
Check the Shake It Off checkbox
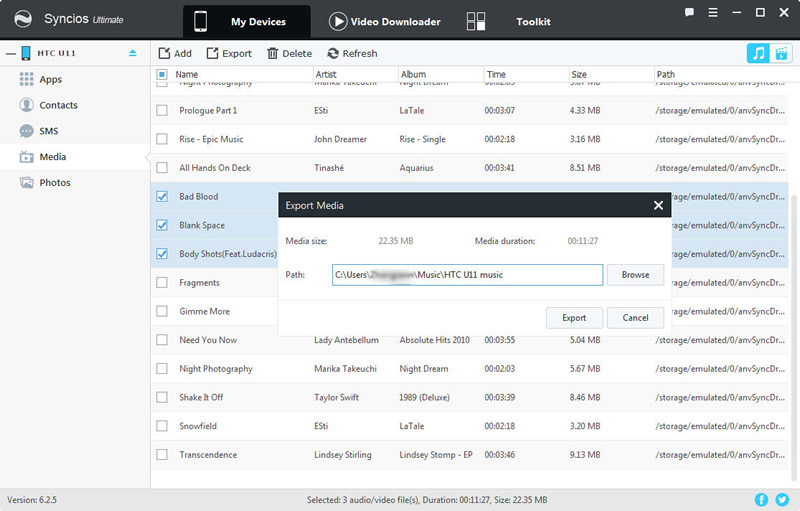(x=162, y=397)
